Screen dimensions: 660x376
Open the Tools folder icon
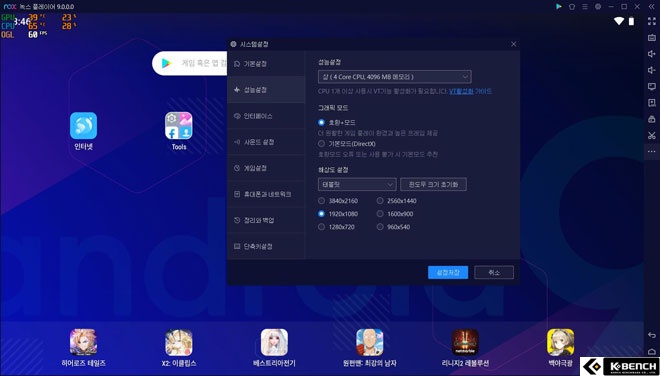[x=179, y=125]
